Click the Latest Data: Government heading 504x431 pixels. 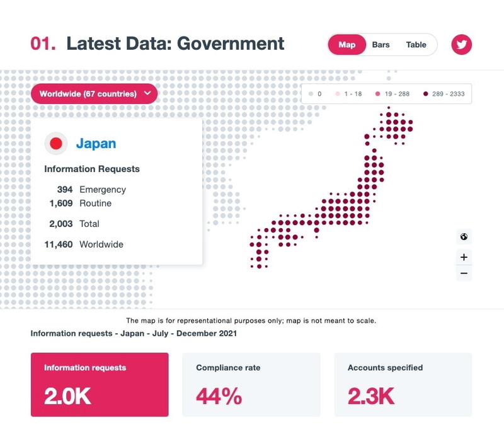(x=175, y=44)
